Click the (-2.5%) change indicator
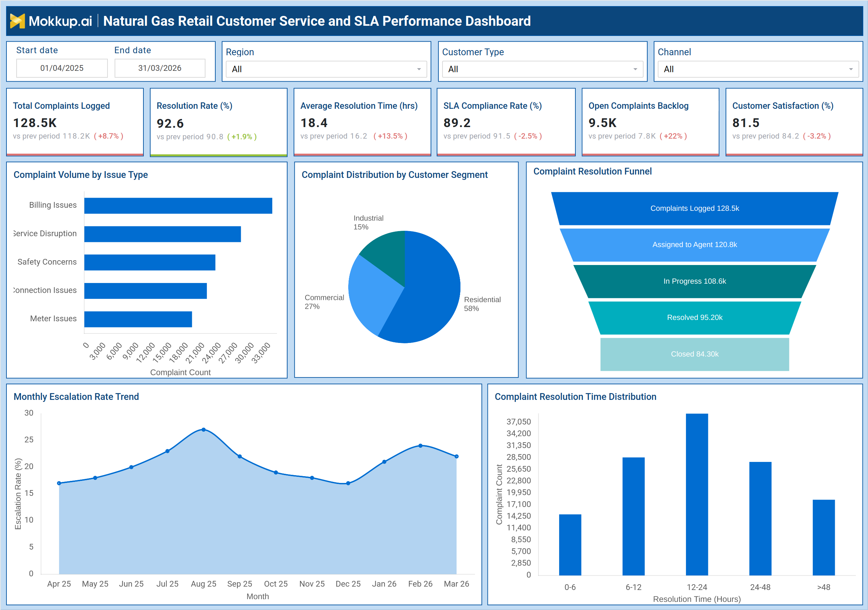The height and width of the screenshot is (610, 868). (528, 136)
